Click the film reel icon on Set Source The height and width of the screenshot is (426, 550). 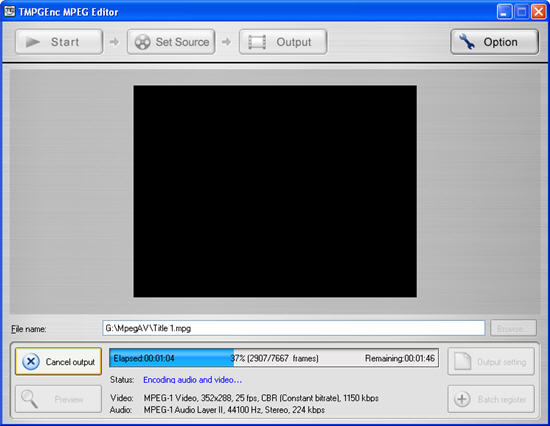142,42
